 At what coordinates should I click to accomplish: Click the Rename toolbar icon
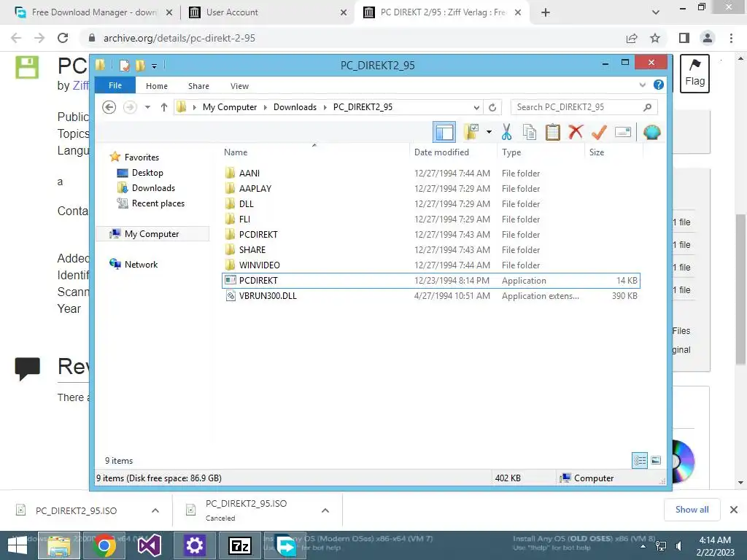(x=623, y=132)
